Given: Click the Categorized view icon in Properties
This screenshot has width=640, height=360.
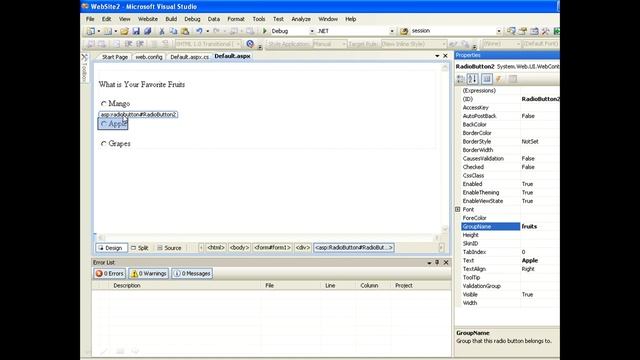Looking at the screenshot, I should pyautogui.click(x=460, y=79).
